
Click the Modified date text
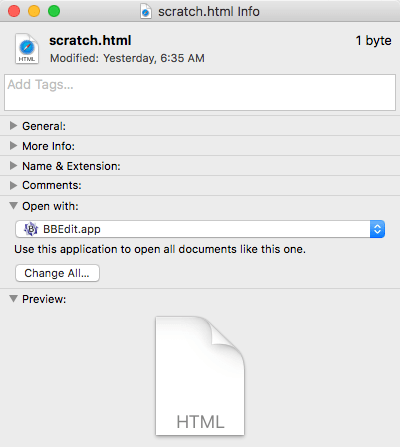pos(127,58)
